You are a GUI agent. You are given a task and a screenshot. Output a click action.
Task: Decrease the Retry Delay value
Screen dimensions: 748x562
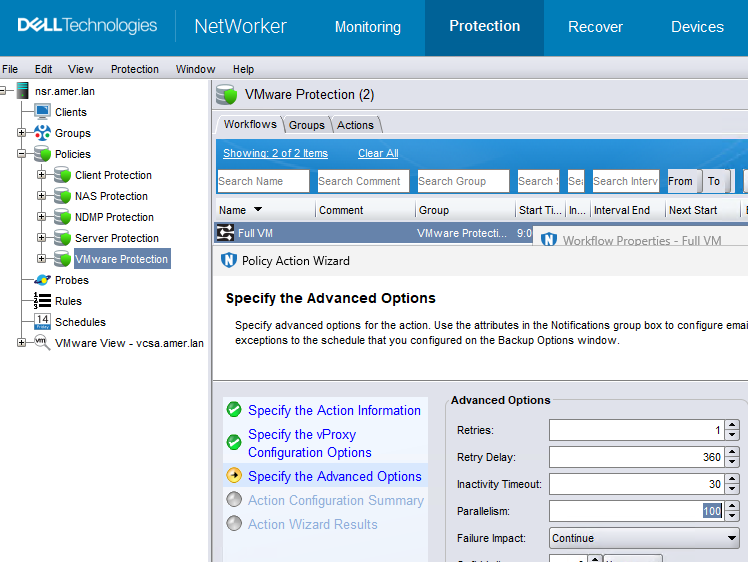pos(732,462)
